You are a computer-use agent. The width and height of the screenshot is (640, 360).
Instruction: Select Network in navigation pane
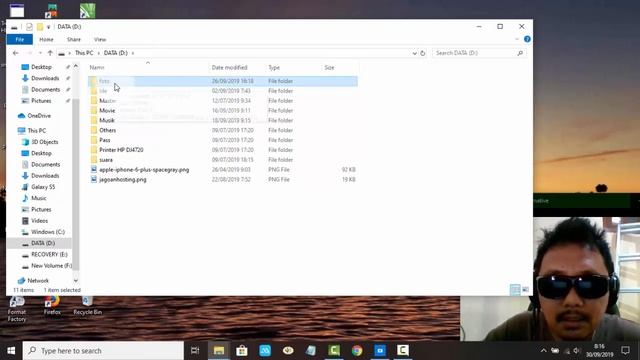click(38, 281)
